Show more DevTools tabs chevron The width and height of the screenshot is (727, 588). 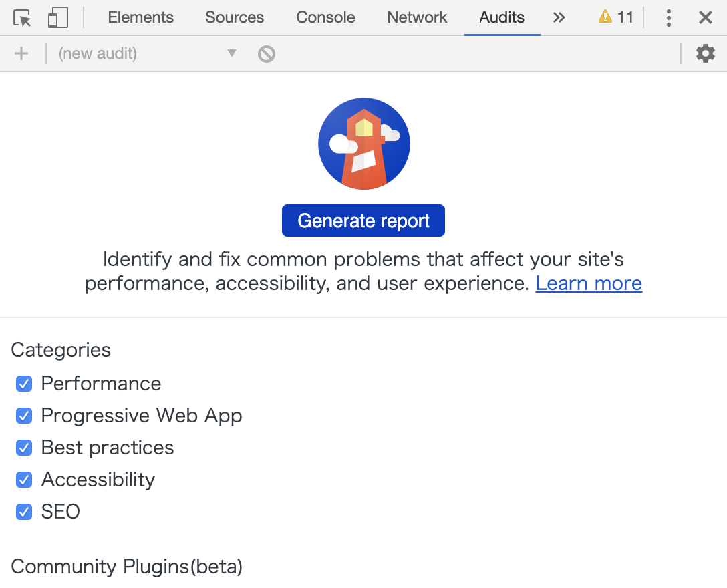pos(559,18)
